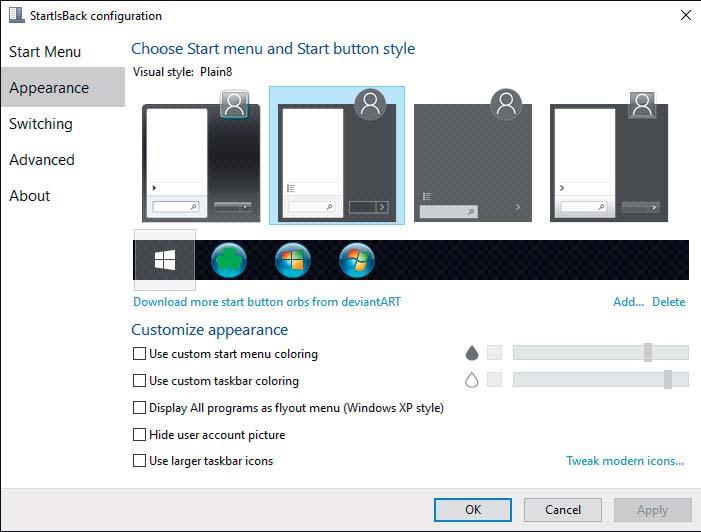Screen dimensions: 701x532
Task: Confirm settings with the OK button
Action: (x=473, y=510)
